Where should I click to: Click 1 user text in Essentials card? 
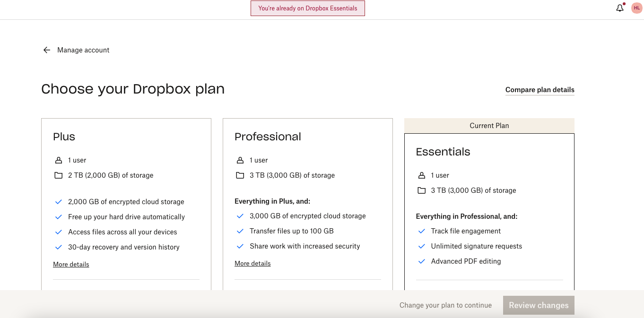[x=440, y=175]
